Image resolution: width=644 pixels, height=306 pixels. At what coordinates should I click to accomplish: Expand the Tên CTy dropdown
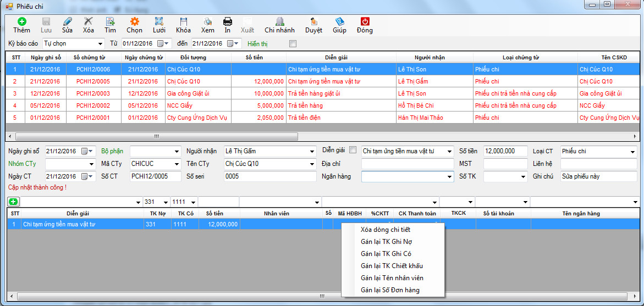click(x=313, y=164)
